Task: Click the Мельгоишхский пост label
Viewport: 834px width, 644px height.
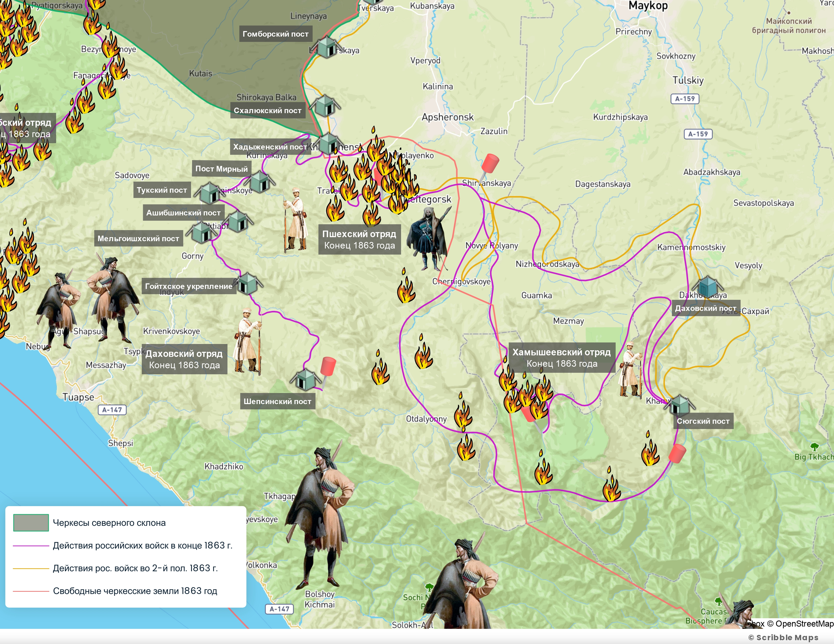Action: point(138,238)
